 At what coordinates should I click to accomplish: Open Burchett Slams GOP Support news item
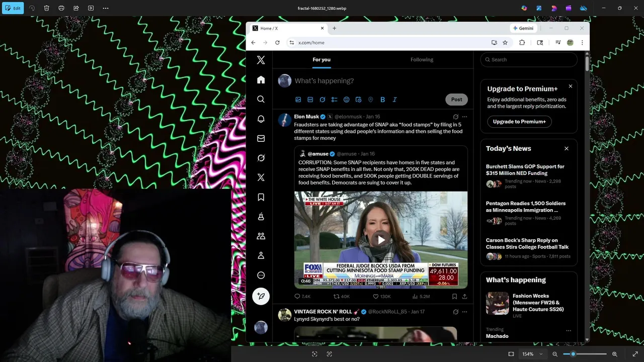tap(529, 177)
